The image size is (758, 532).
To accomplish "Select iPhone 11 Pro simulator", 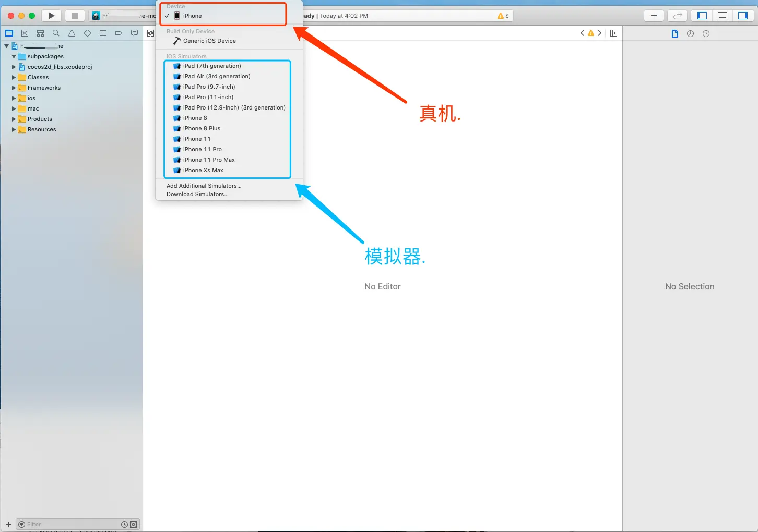I will click(x=229, y=149).
